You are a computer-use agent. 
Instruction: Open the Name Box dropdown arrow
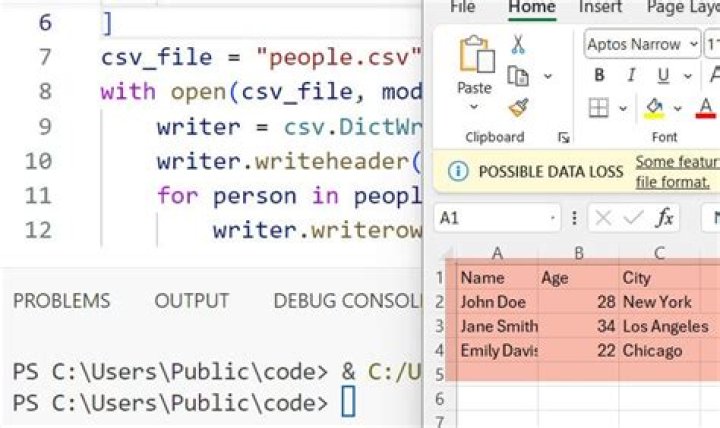553,218
